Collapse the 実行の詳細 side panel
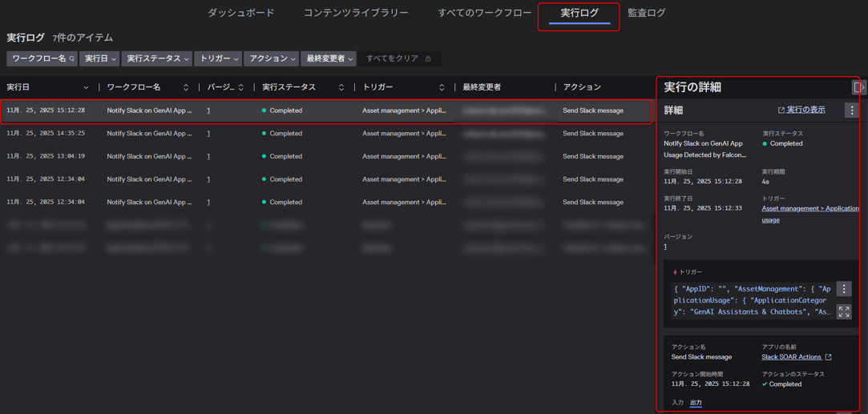 pyautogui.click(x=858, y=87)
